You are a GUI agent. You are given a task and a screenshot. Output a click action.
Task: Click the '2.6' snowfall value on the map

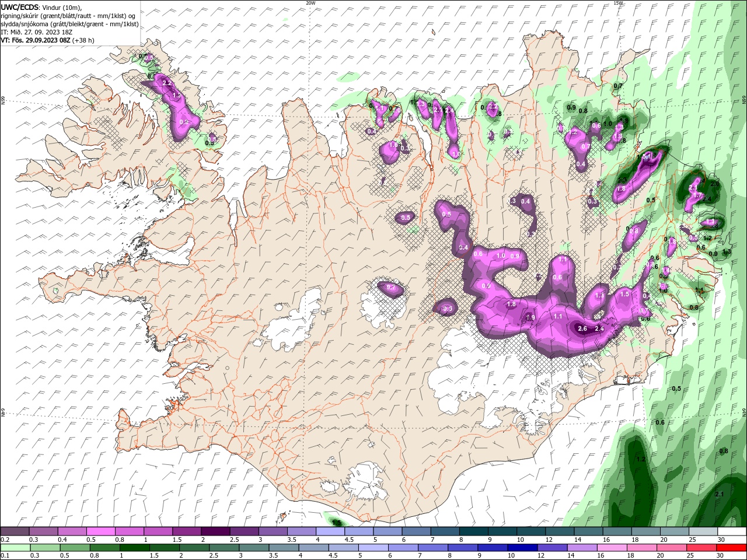582,328
